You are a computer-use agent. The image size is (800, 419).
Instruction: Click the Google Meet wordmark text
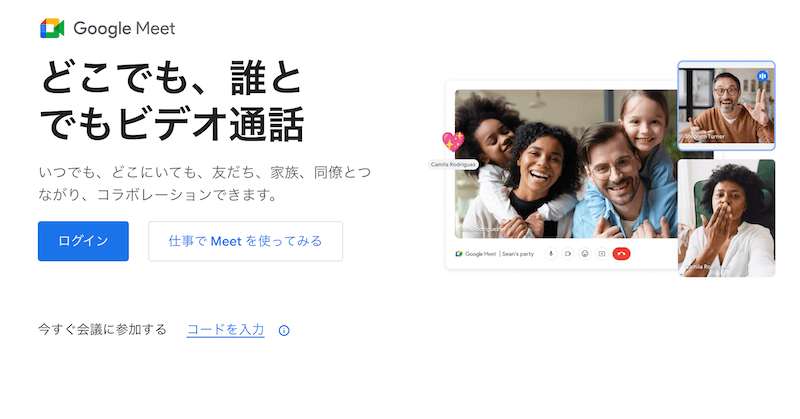(x=124, y=29)
